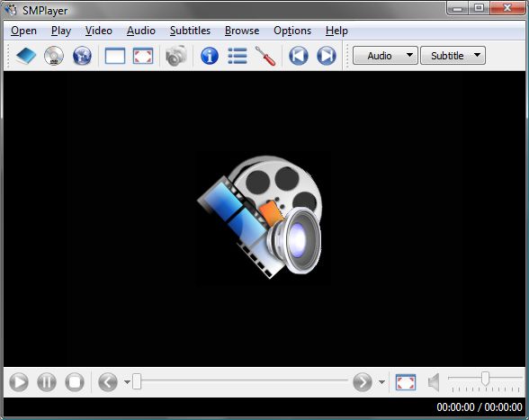Expand the rewind options dropdown arrow

pyautogui.click(x=127, y=382)
